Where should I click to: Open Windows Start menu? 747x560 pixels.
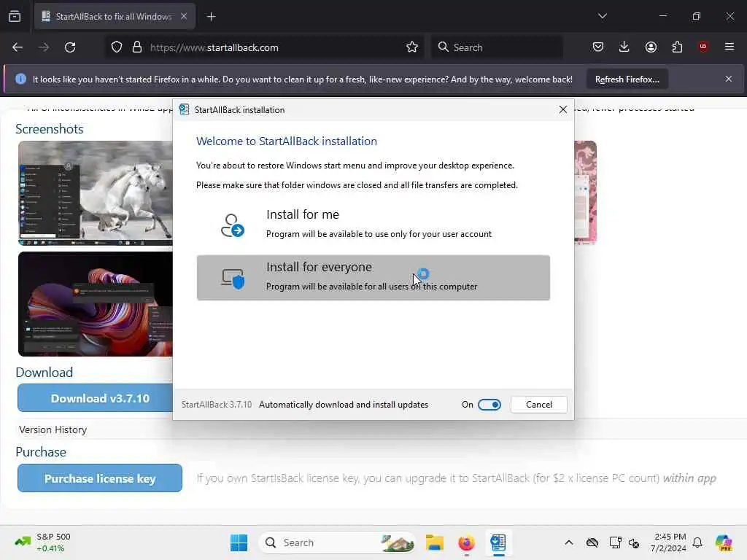pyautogui.click(x=239, y=542)
